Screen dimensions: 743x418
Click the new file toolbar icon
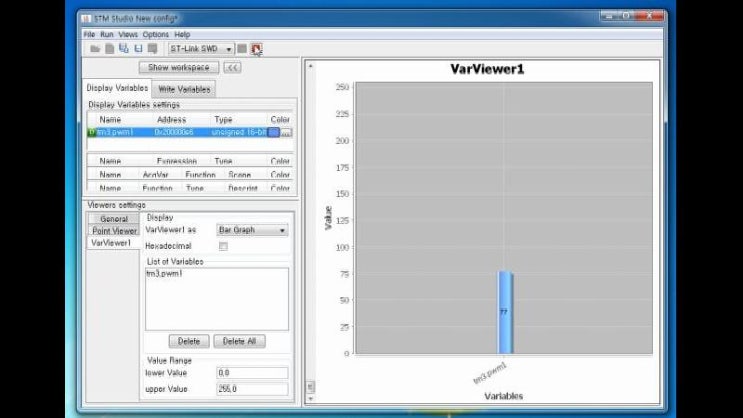[110, 49]
